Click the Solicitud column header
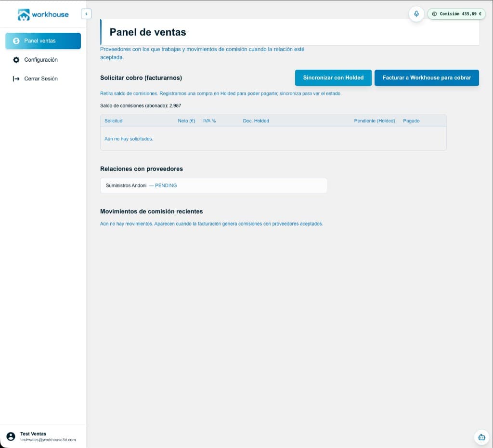The image size is (493, 448). 114,121
